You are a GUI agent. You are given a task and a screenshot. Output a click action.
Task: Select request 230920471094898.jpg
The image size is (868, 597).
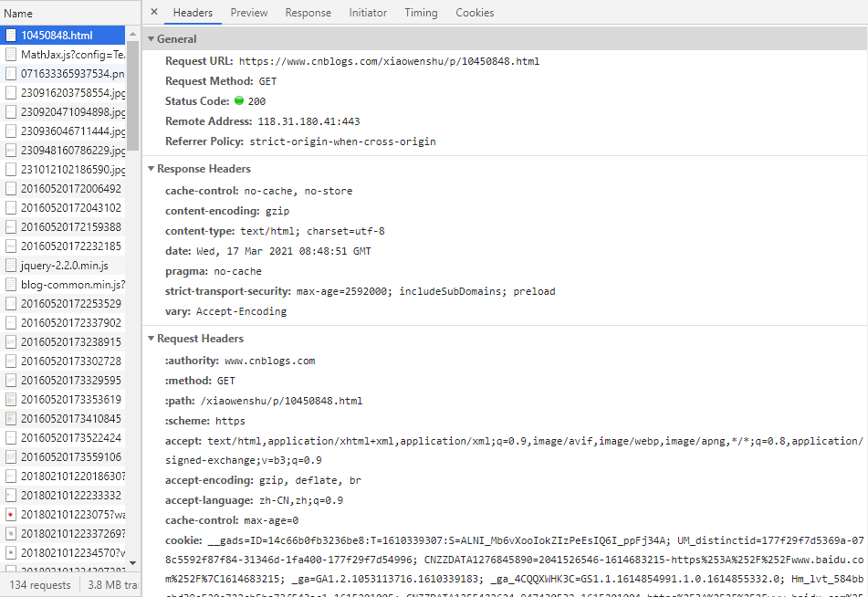[x=63, y=112]
